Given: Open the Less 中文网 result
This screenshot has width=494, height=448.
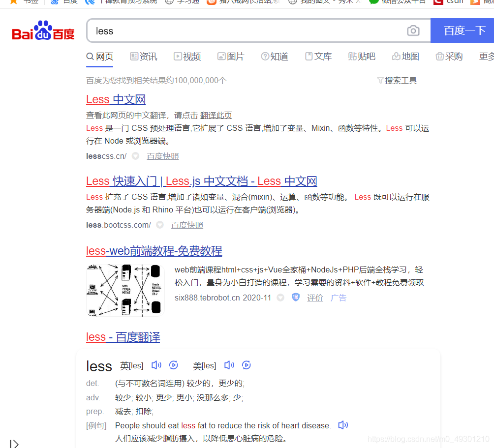Looking at the screenshot, I should (116, 99).
